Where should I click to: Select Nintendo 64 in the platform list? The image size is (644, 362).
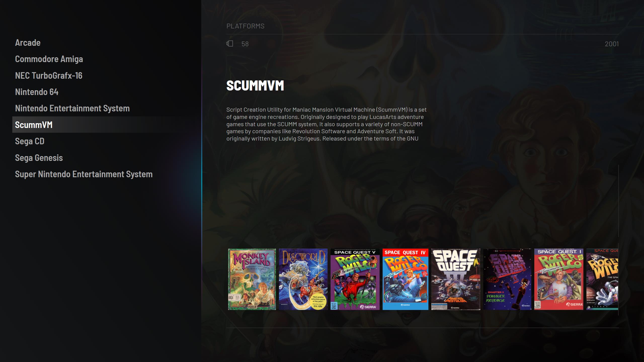[37, 92]
